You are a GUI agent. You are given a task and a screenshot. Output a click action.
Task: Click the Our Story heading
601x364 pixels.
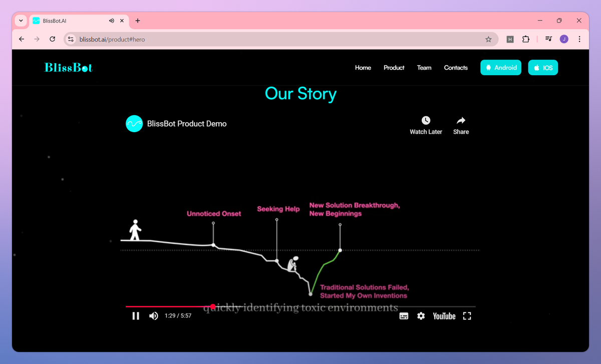(x=300, y=94)
